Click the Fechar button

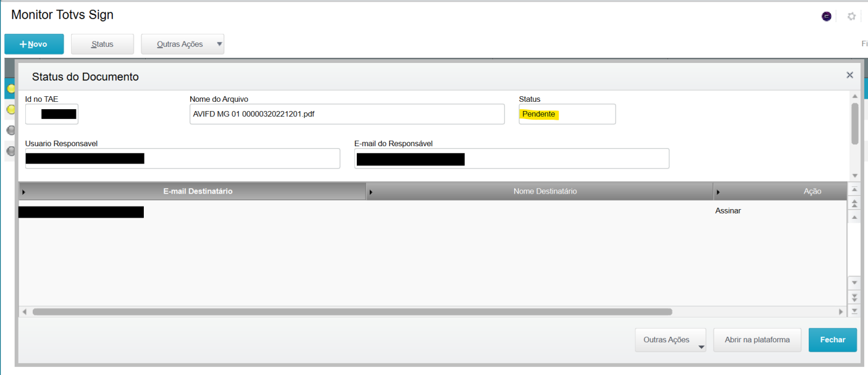click(833, 340)
